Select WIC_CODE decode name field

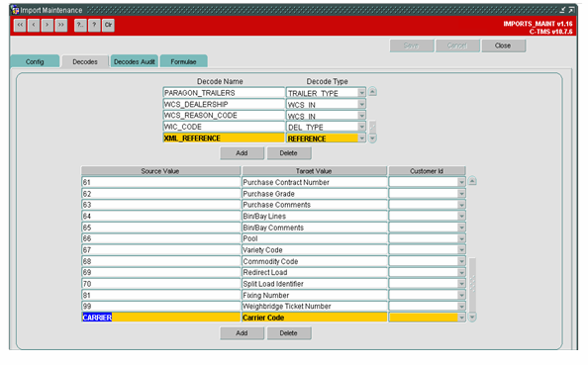[x=224, y=127]
